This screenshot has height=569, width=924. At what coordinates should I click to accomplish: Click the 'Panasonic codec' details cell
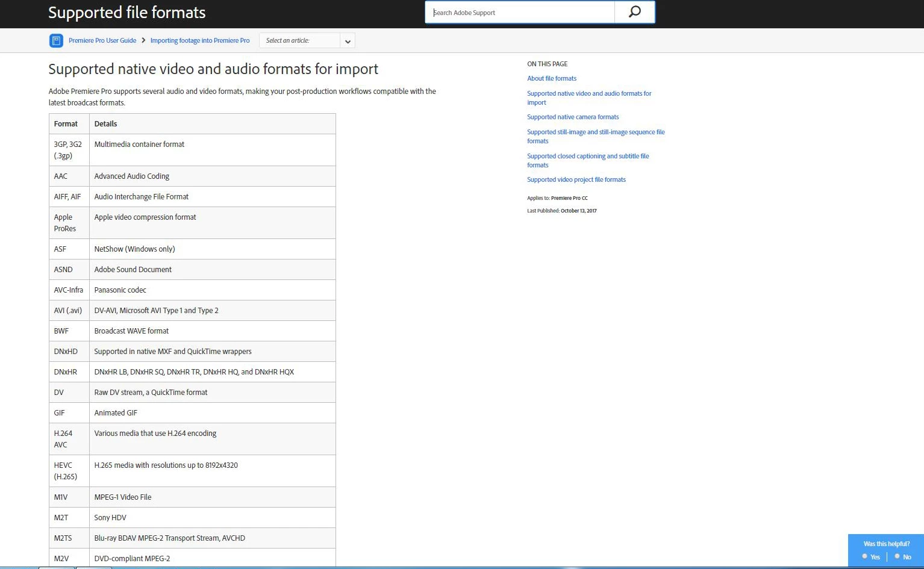click(x=213, y=290)
